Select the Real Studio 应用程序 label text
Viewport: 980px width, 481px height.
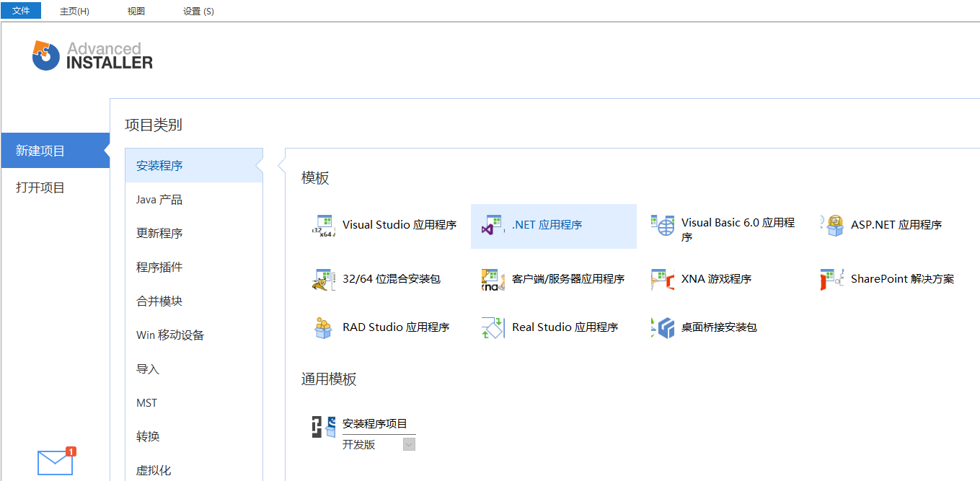tap(565, 327)
